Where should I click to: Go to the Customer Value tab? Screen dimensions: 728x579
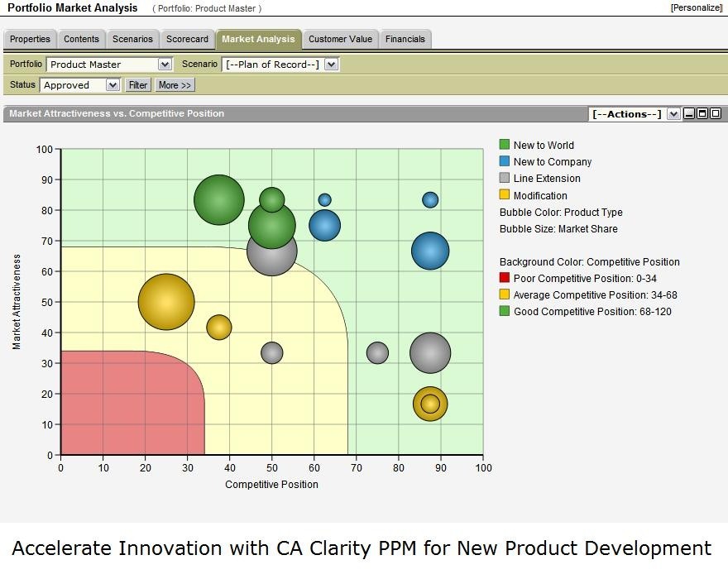click(340, 39)
